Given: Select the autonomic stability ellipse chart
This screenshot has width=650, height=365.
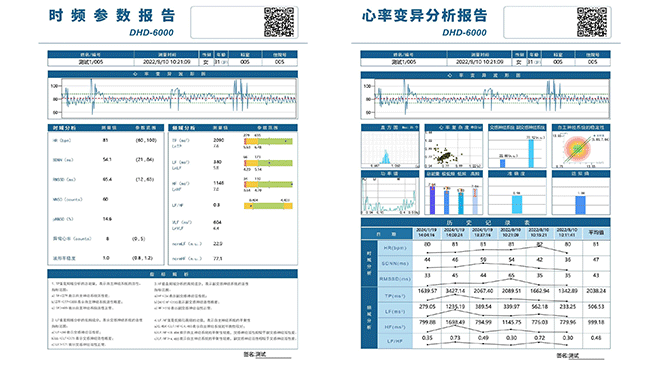Looking at the screenshot, I should pyautogui.click(x=581, y=146).
